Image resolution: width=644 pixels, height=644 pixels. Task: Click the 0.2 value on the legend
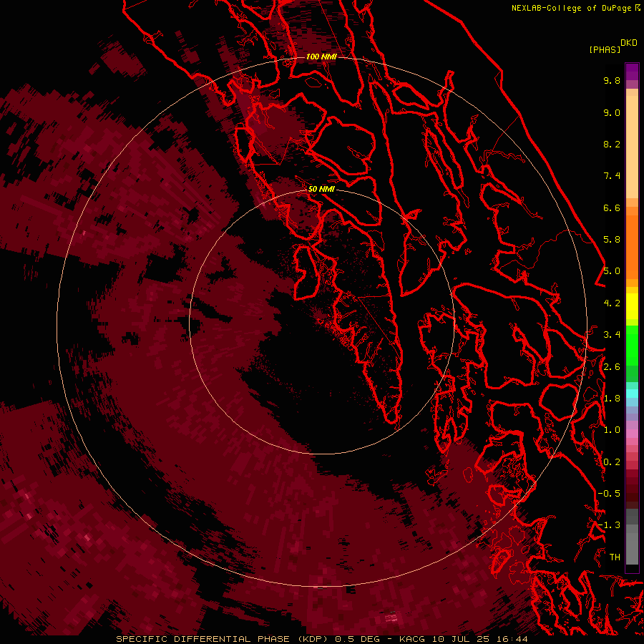click(612, 462)
